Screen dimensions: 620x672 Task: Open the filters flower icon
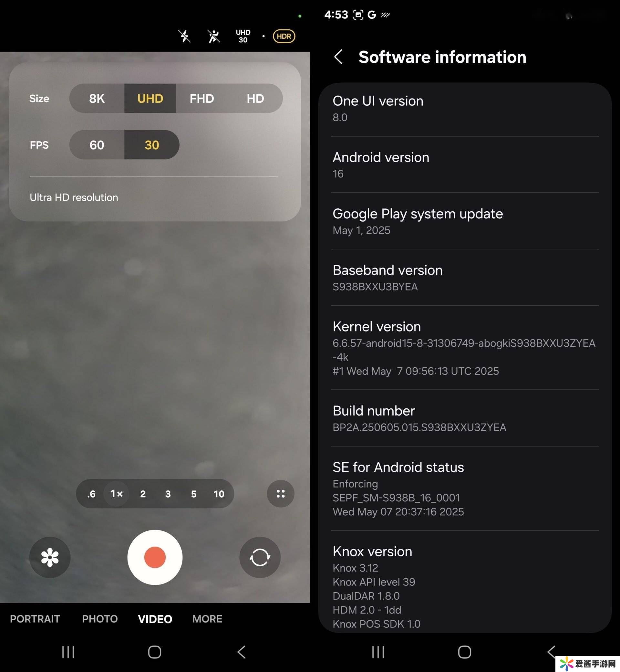point(50,557)
